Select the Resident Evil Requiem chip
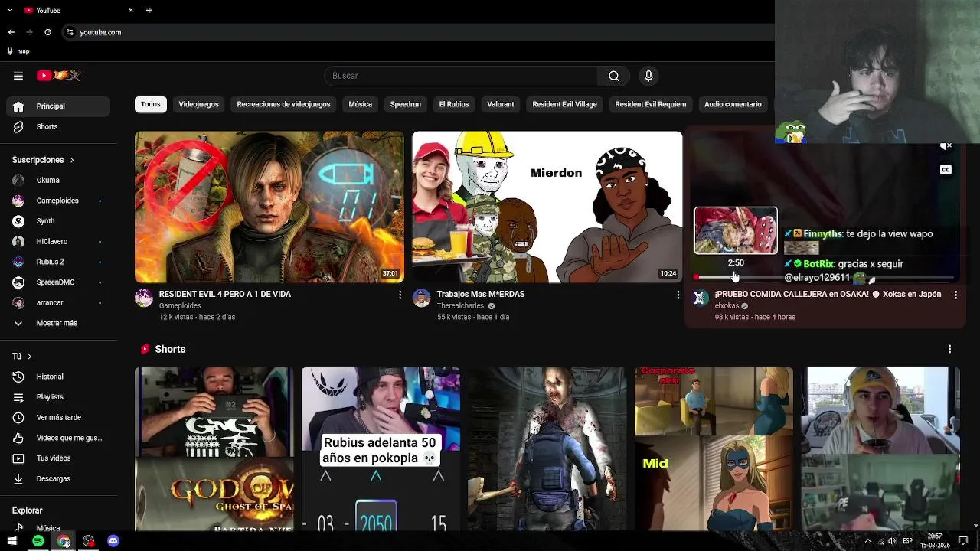Image resolution: width=980 pixels, height=551 pixels. pyautogui.click(x=651, y=104)
